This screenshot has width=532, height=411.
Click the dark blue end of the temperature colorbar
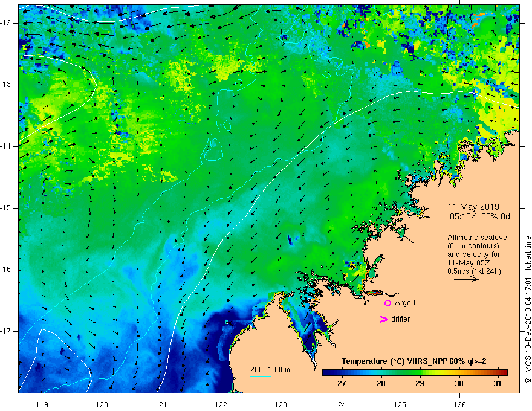point(328,373)
